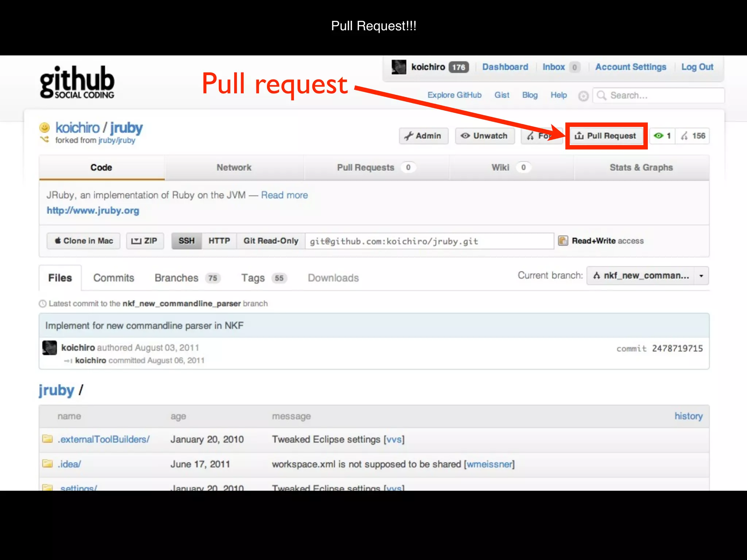Open the Downloads subtab

(x=333, y=278)
